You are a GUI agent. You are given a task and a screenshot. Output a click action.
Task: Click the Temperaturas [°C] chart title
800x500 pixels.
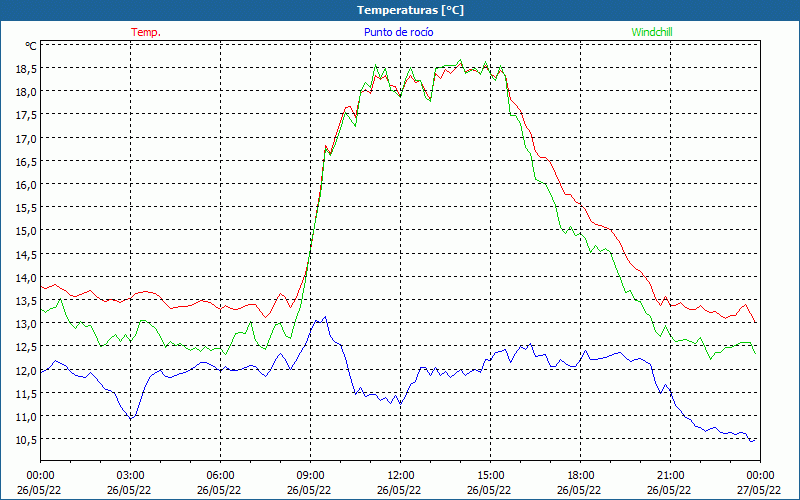pos(410,10)
